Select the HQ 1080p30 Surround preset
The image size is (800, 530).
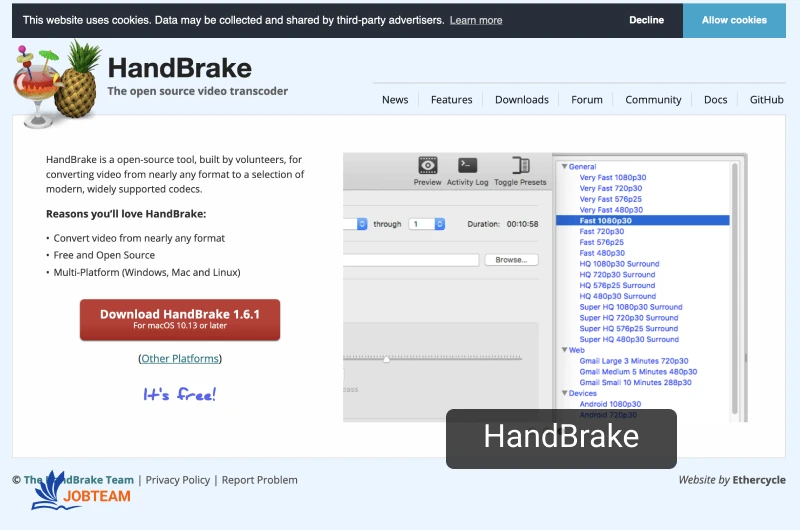pos(619,264)
